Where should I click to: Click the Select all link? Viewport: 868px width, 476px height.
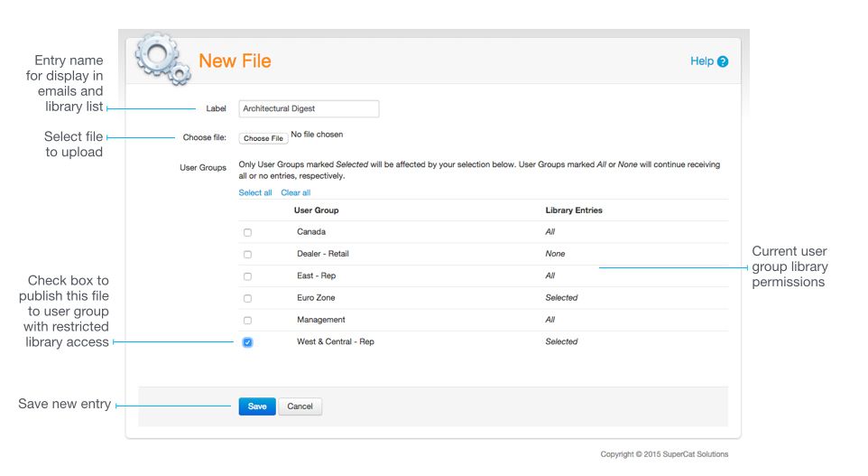[x=255, y=192]
